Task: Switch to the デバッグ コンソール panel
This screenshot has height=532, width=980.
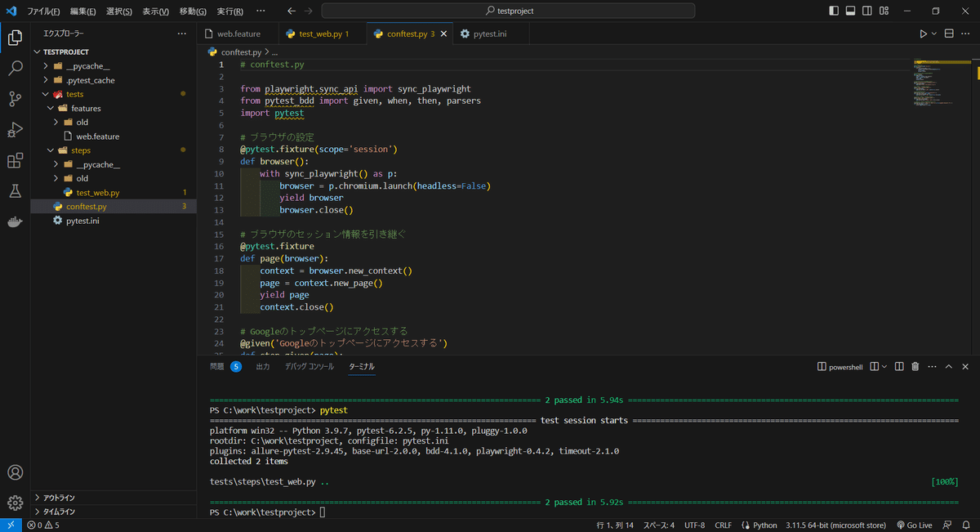Action: (x=309, y=366)
